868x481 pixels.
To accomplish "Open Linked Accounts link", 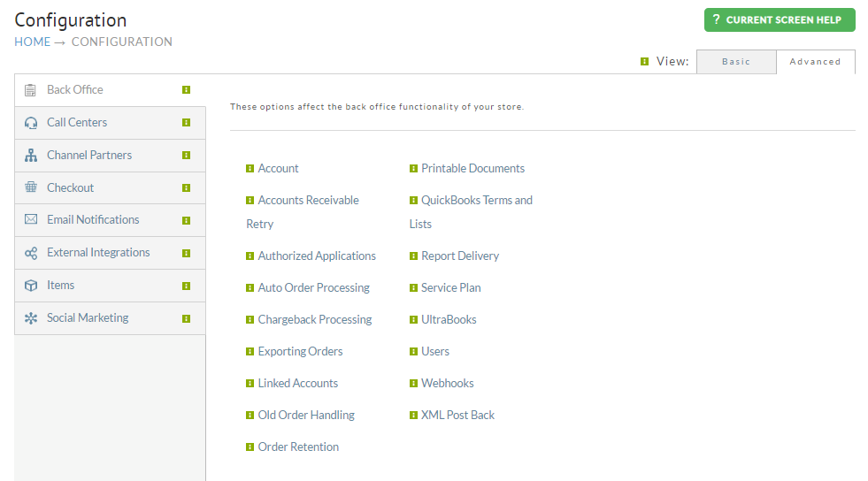I will (x=298, y=383).
